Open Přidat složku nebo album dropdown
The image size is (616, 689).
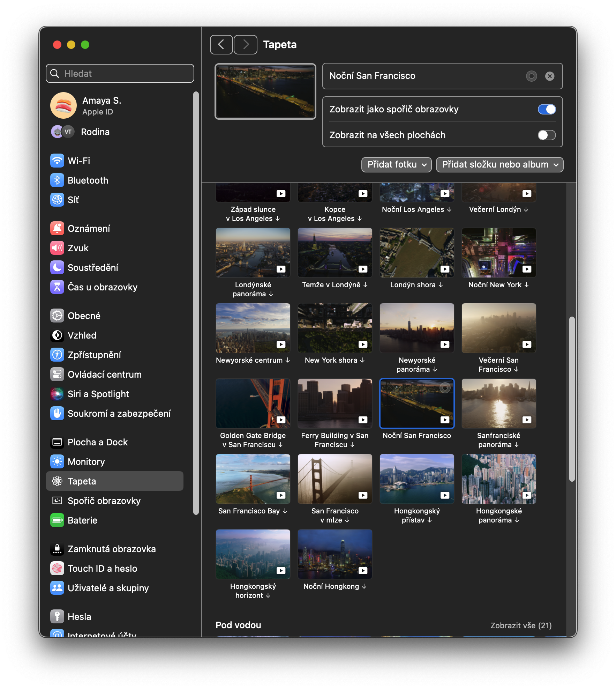[x=499, y=164]
